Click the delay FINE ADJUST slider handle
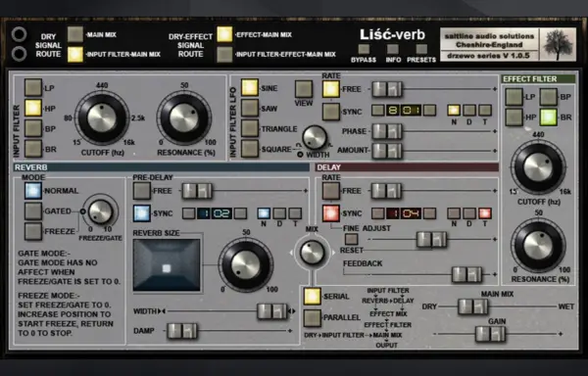This screenshot has height=376, width=588. click(x=431, y=239)
